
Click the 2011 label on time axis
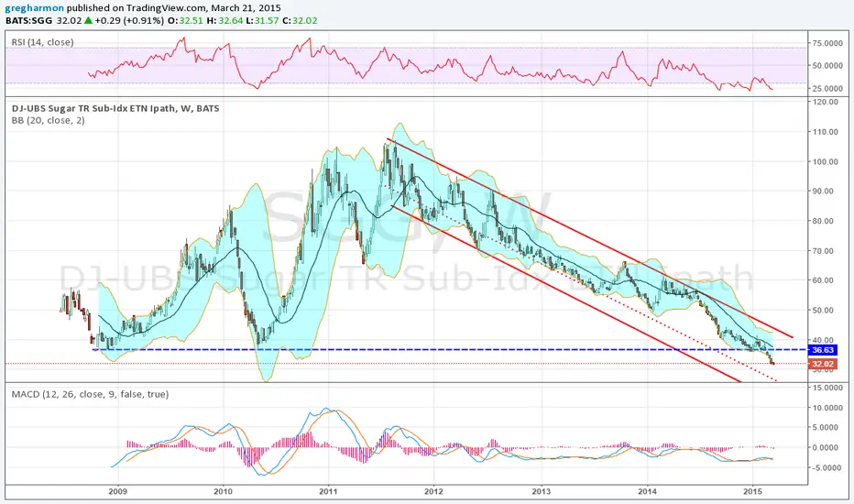(x=328, y=491)
